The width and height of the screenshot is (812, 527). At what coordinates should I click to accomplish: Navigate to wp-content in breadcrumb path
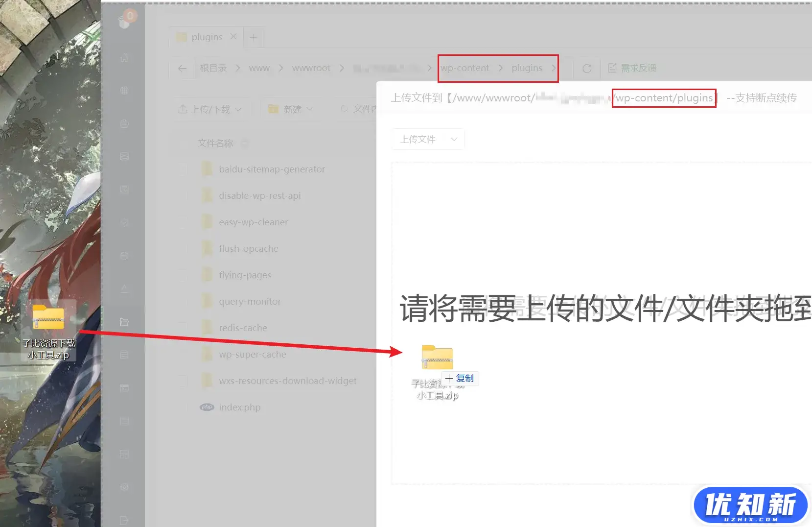464,68
